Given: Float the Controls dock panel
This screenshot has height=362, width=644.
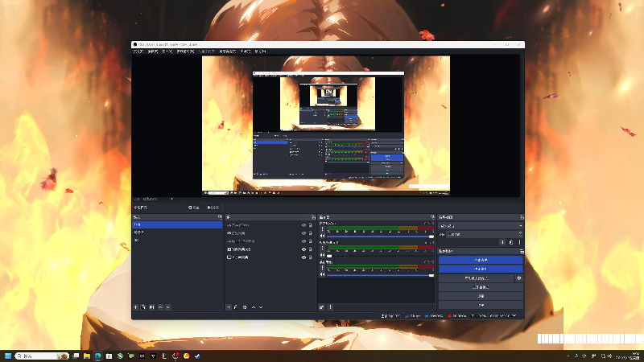Looking at the screenshot, I should (x=522, y=251).
